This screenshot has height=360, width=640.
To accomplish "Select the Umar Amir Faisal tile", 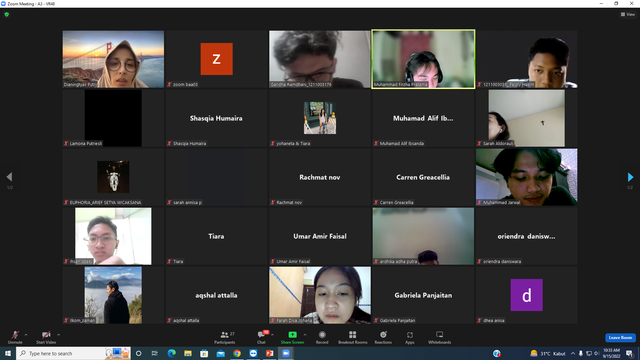I will [x=320, y=236].
